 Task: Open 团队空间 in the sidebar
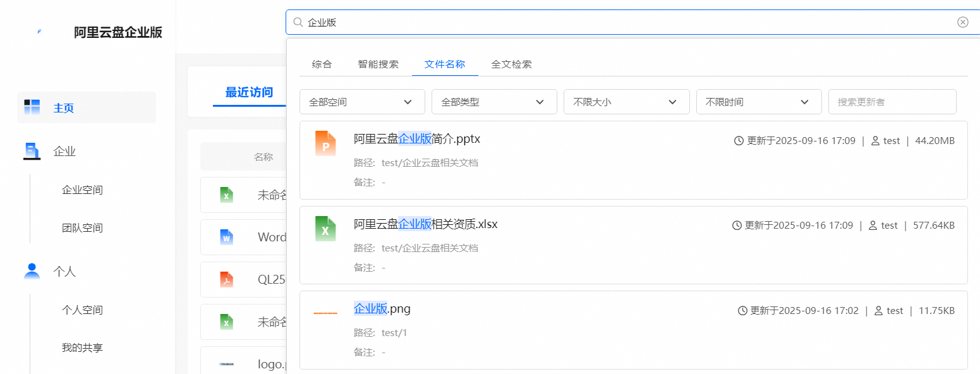pos(82,227)
